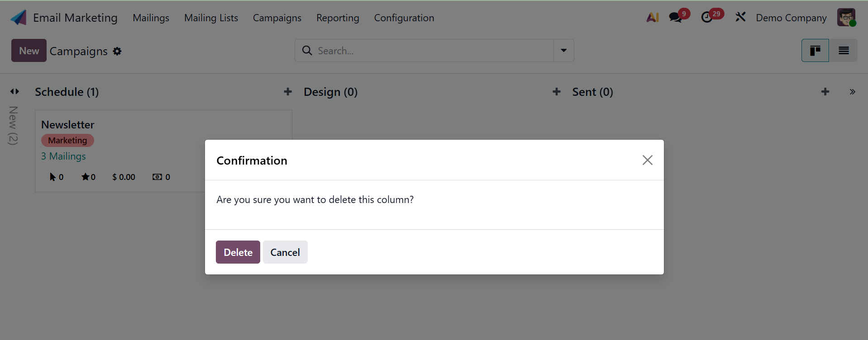Screen dimensions: 868x340
Task: Click the Marketing tag on Newsletter card
Action: [67, 141]
